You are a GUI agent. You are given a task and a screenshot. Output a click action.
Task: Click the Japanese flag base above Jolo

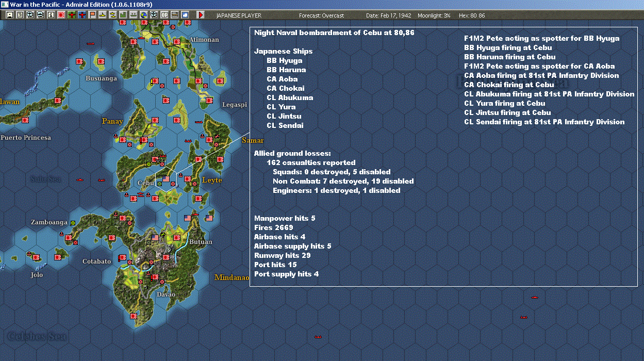pyautogui.click(x=36, y=256)
